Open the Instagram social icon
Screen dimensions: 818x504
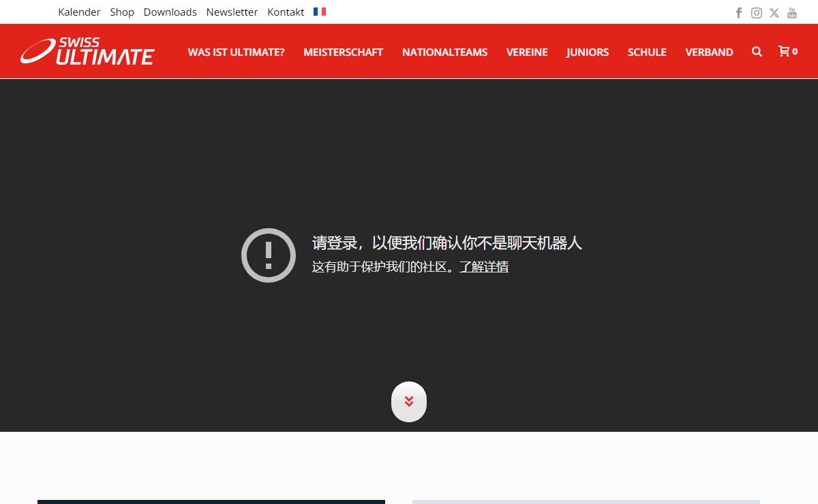[757, 12]
